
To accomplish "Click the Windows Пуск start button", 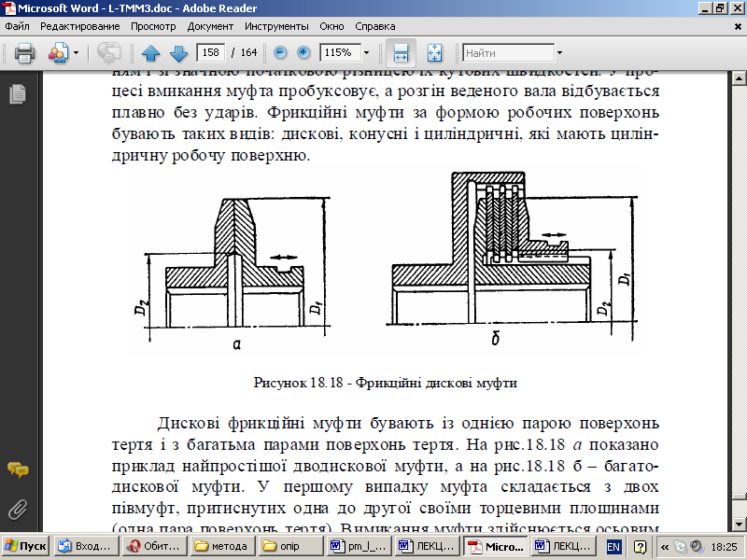I will pyautogui.click(x=25, y=546).
